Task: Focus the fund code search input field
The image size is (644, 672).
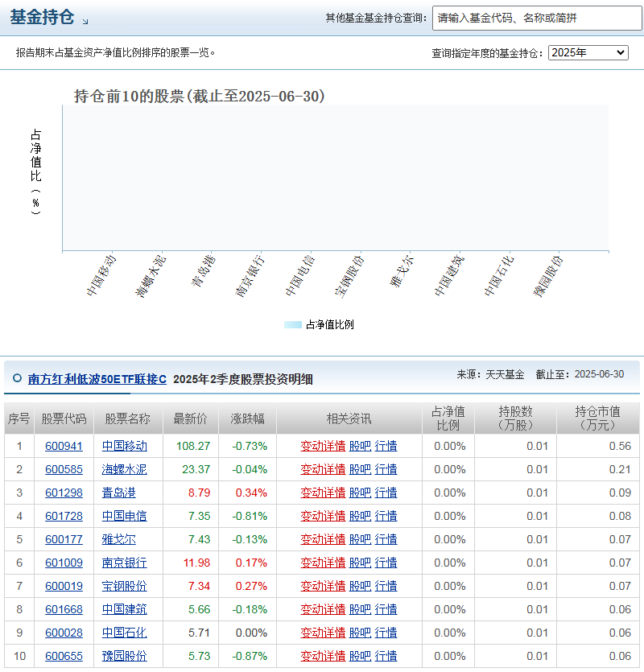Action: tap(537, 18)
